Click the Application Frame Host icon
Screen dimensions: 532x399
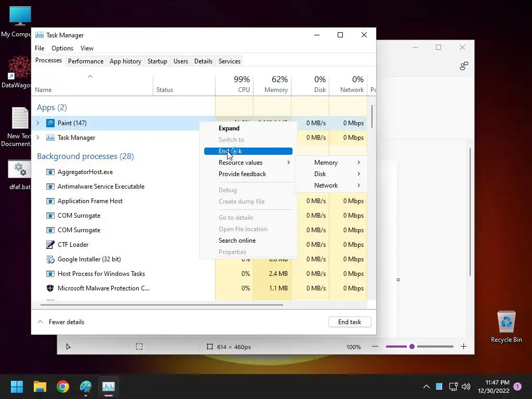(x=50, y=201)
